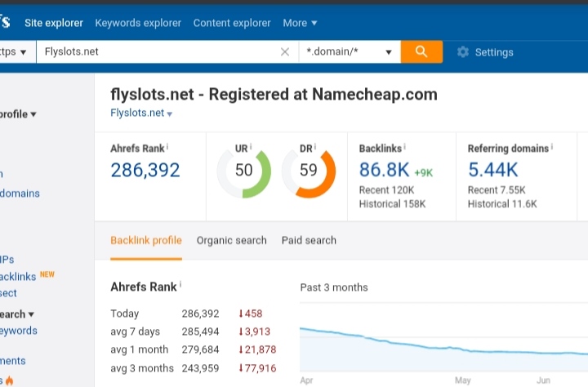Open the *.domain/* mode dropdown

[x=350, y=51]
